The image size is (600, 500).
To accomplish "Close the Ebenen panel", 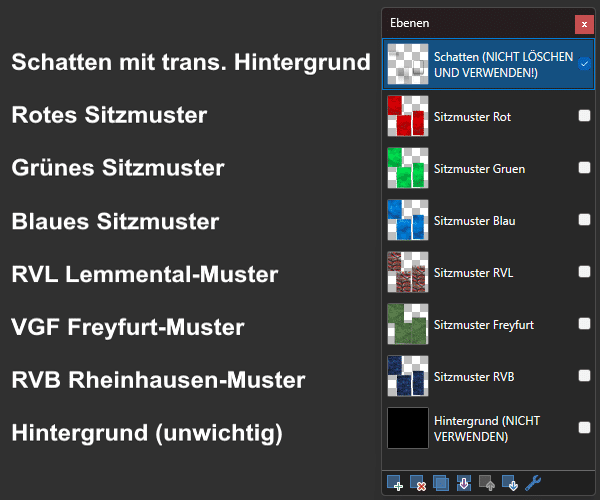I will pos(584,24).
